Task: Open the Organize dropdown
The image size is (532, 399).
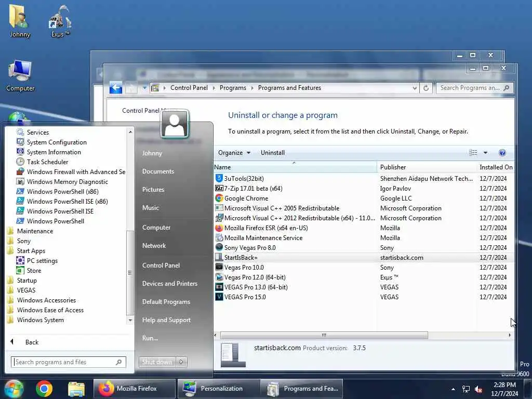Action: pos(234,153)
